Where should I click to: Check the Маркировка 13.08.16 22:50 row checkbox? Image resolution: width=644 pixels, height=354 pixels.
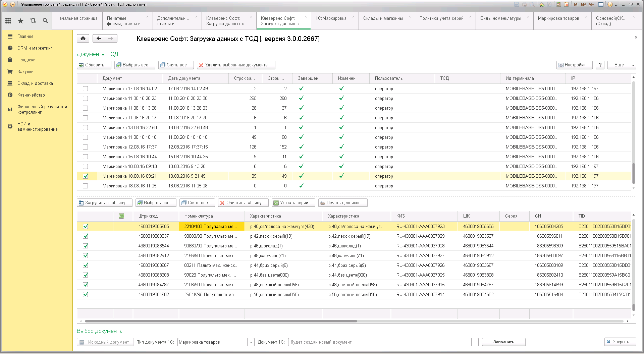[x=86, y=127]
